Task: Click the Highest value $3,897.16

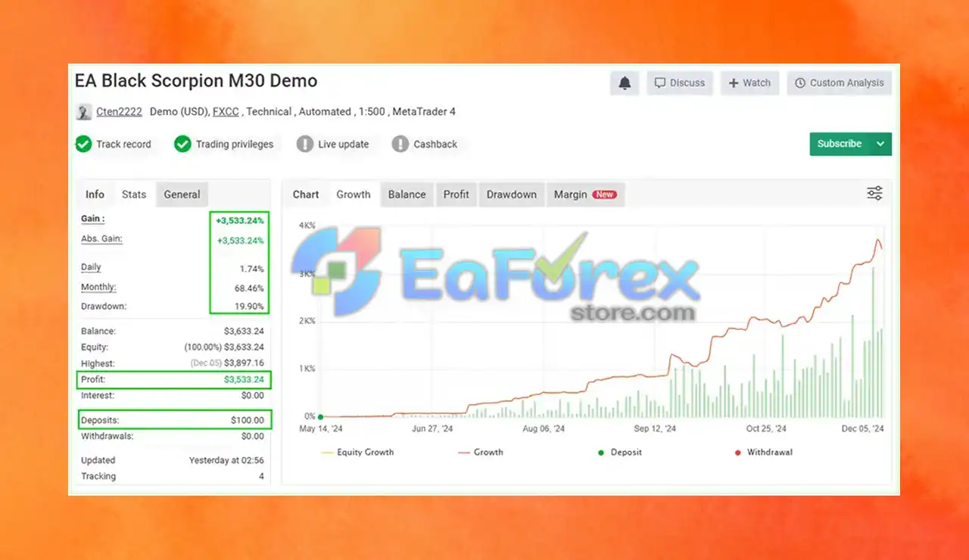Action: (x=244, y=363)
